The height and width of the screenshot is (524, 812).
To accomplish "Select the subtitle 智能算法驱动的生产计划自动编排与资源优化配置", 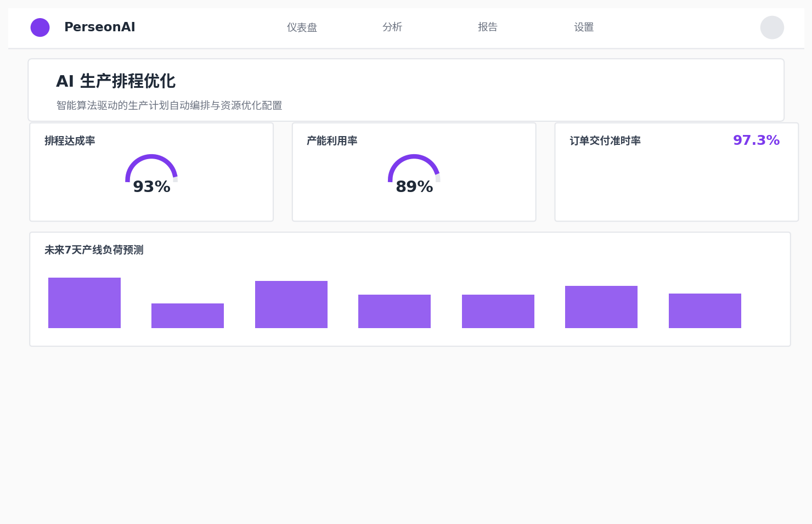I will click(169, 105).
